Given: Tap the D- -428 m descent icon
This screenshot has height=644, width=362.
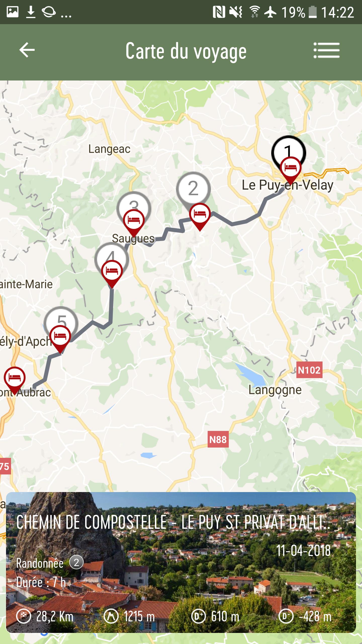Looking at the screenshot, I should (286, 616).
